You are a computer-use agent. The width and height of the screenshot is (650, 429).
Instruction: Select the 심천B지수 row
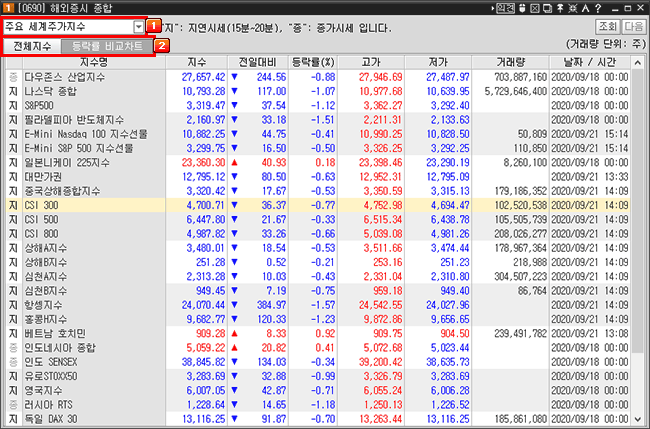pos(318,291)
